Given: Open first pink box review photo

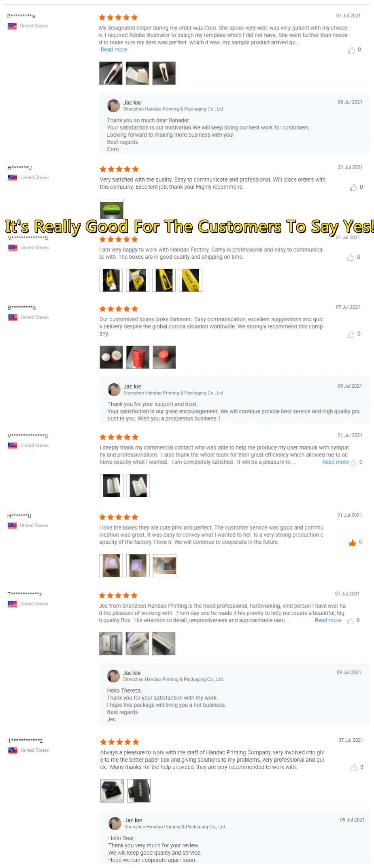Looking at the screenshot, I should (111, 565).
